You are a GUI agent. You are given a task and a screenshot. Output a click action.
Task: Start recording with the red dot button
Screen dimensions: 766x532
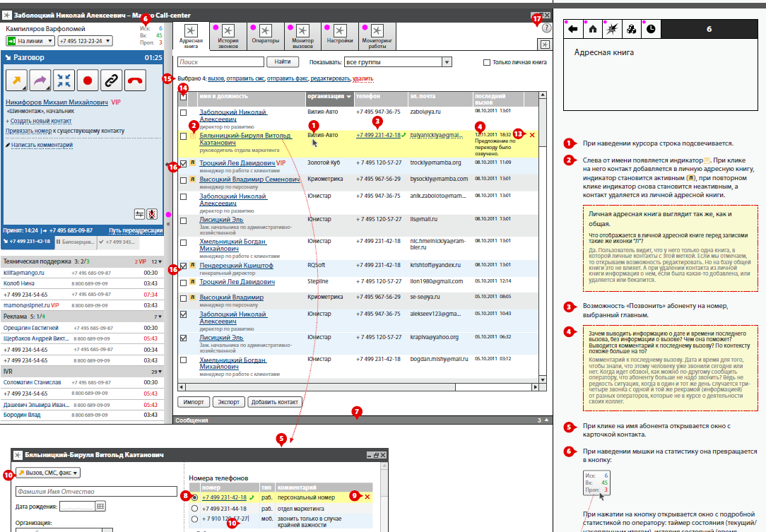click(88, 81)
